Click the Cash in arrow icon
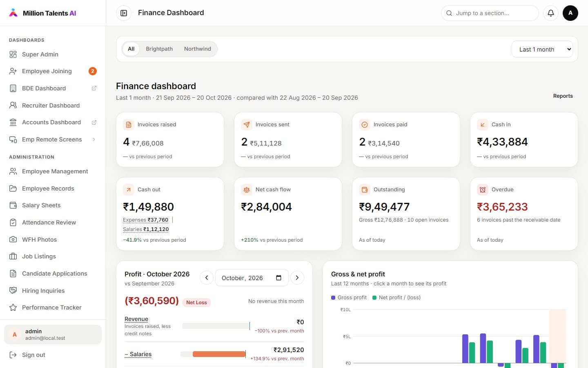588x368 pixels. pyautogui.click(x=483, y=125)
